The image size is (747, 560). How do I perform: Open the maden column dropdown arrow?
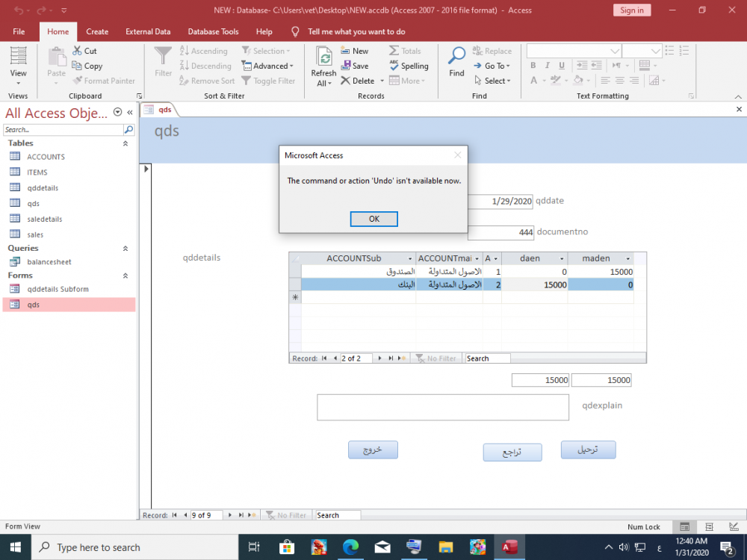coord(628,258)
